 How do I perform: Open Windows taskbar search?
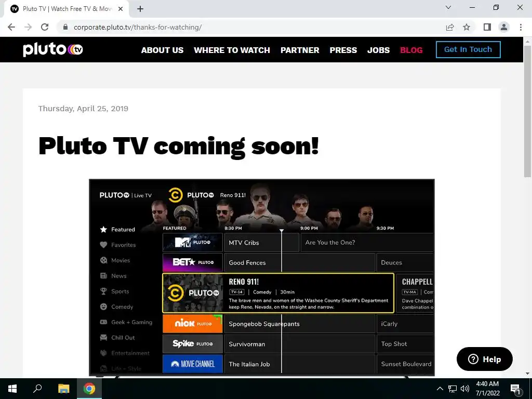(x=37, y=389)
